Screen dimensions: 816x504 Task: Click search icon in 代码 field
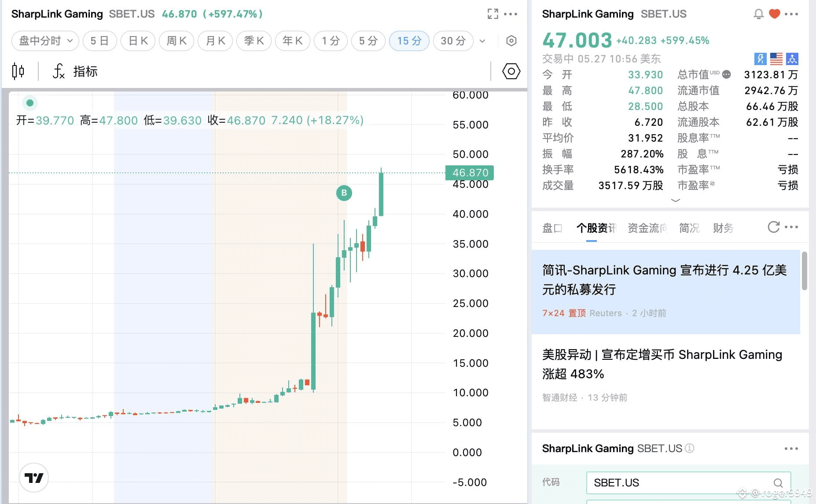coord(778,483)
